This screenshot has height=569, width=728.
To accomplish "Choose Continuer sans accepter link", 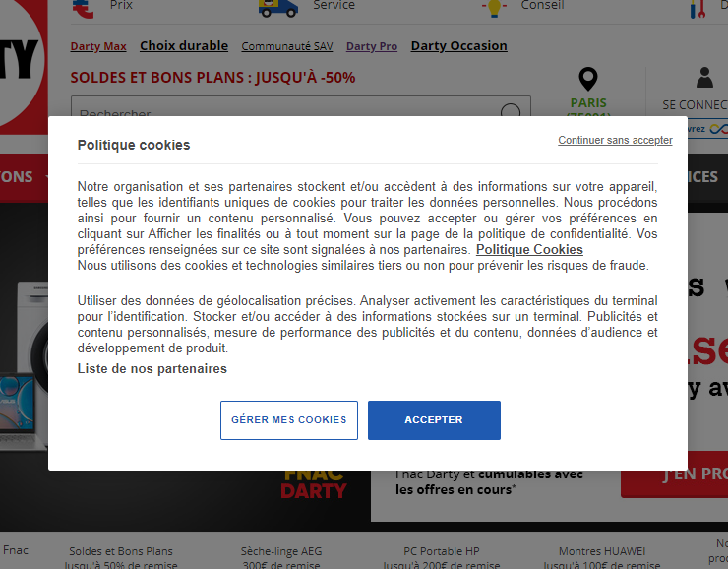I will [615, 140].
